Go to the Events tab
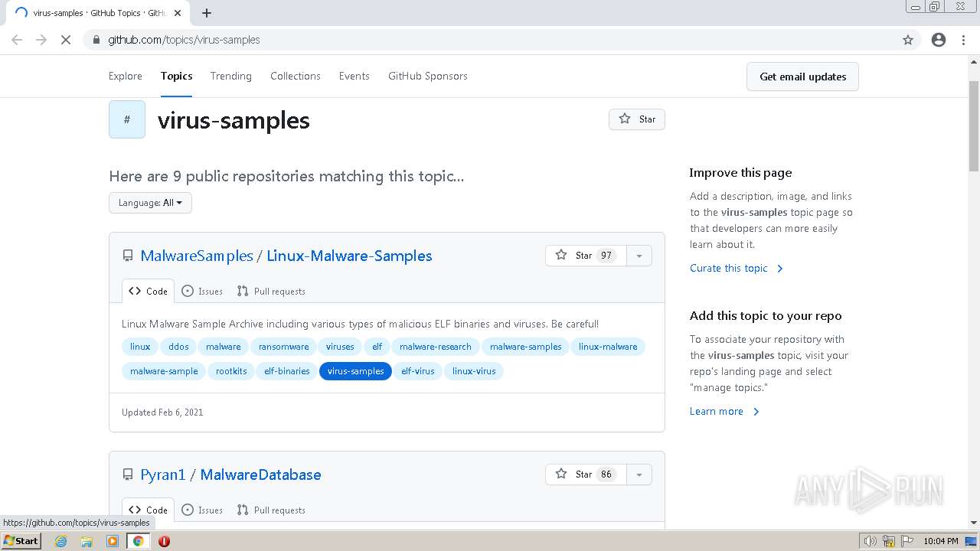The height and width of the screenshot is (551, 980). [x=354, y=76]
